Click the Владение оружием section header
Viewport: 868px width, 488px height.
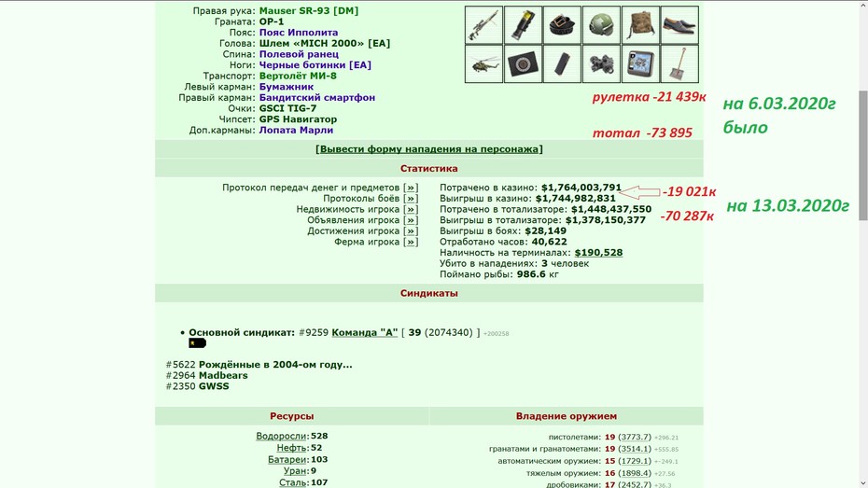click(x=567, y=416)
